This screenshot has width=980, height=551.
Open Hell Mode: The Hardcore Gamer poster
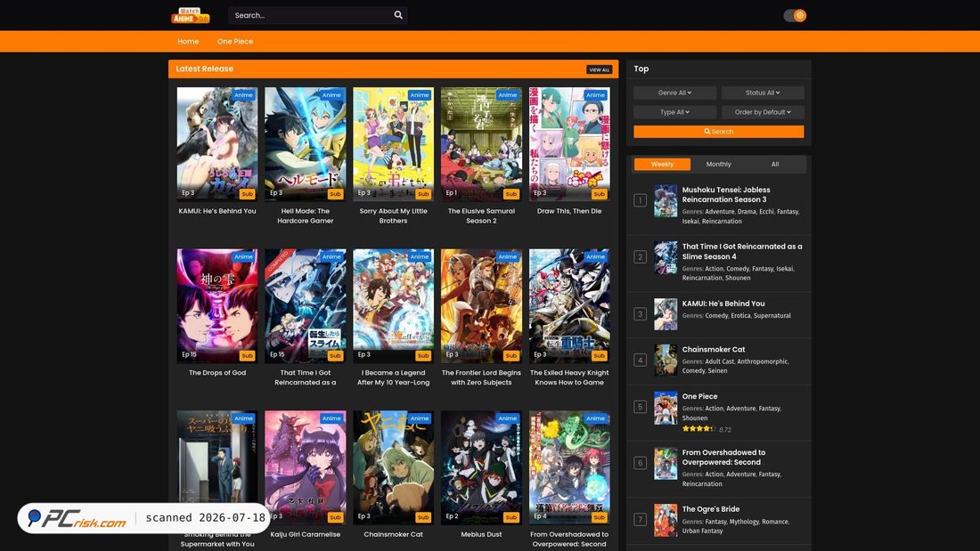coord(305,143)
